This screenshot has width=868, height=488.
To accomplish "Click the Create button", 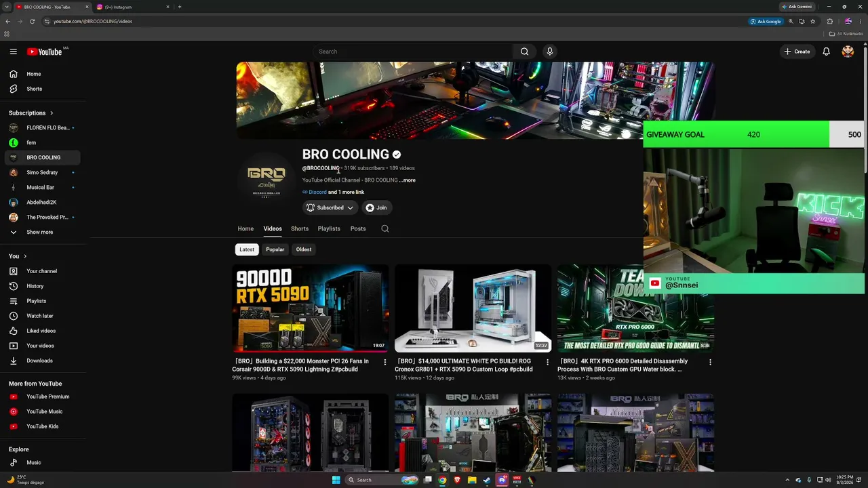I will (x=797, y=52).
